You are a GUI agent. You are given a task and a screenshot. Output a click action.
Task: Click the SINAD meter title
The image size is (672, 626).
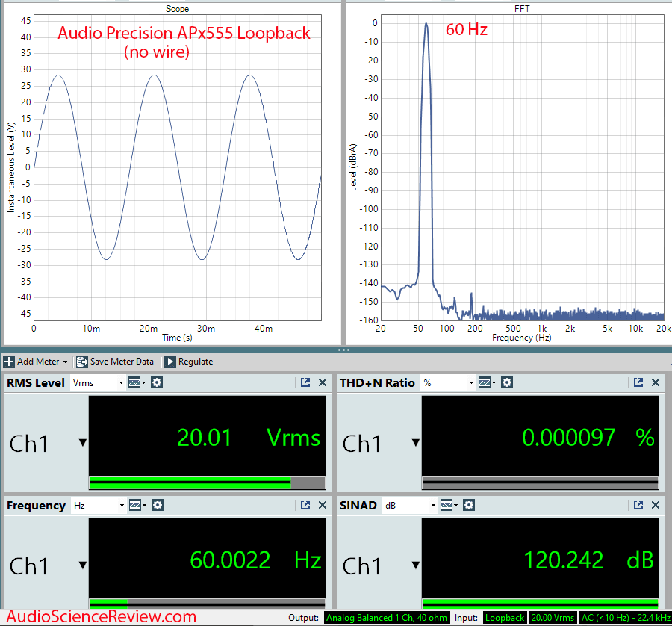click(x=358, y=506)
